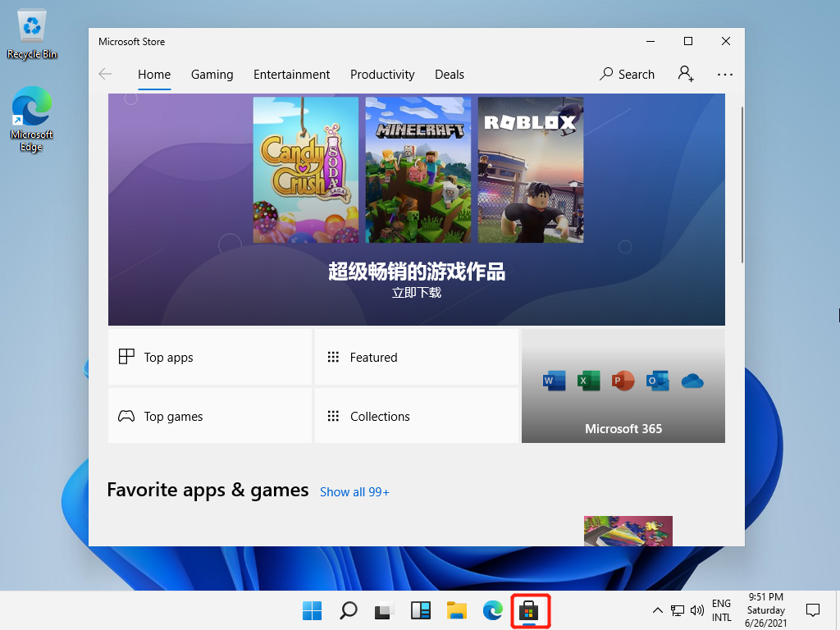Open taskbar Search magnifier

click(x=348, y=610)
